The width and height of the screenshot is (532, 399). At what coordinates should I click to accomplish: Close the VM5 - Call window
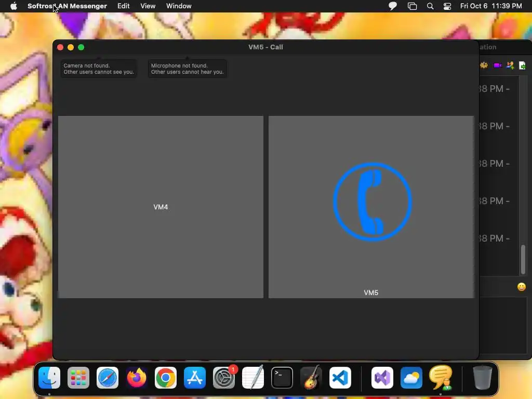tap(60, 47)
